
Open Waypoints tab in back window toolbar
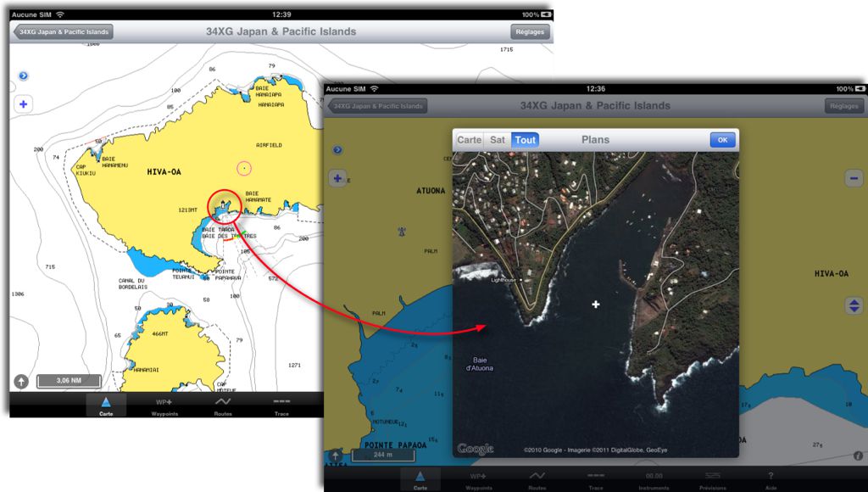click(164, 405)
